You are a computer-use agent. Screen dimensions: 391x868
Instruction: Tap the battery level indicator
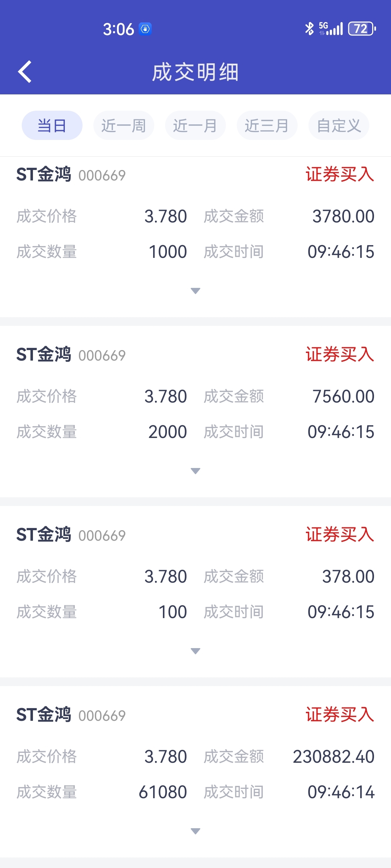(x=362, y=29)
